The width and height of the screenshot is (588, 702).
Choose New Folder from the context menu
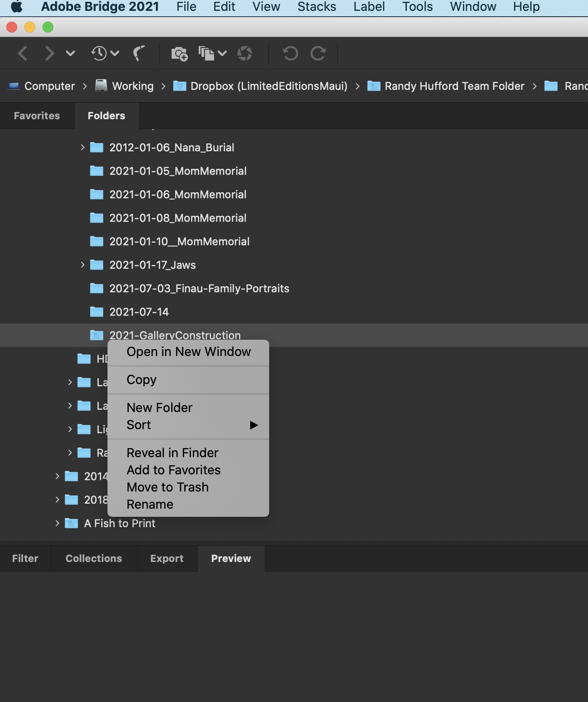159,407
